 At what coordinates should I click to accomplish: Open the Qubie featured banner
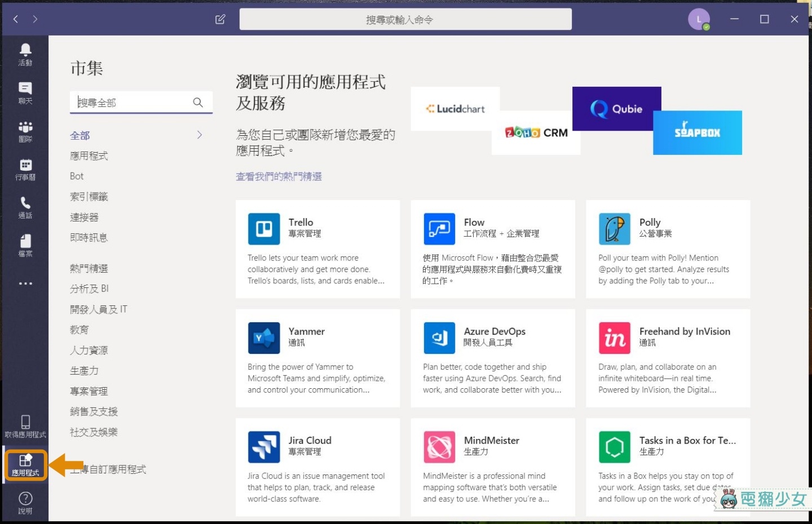coord(616,109)
